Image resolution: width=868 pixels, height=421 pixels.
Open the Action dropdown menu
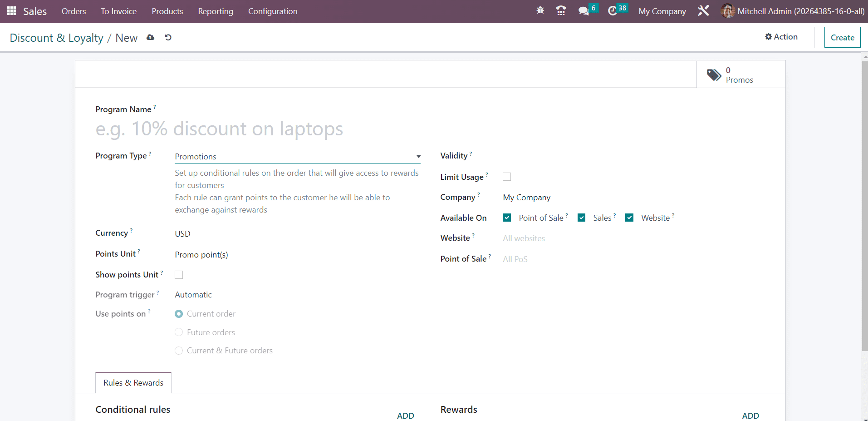[781, 37]
